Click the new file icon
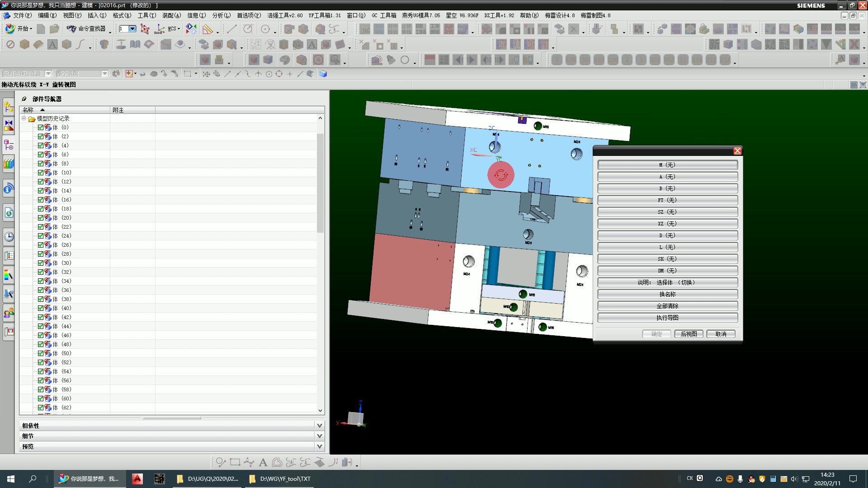868x488 pixels. [x=41, y=29]
